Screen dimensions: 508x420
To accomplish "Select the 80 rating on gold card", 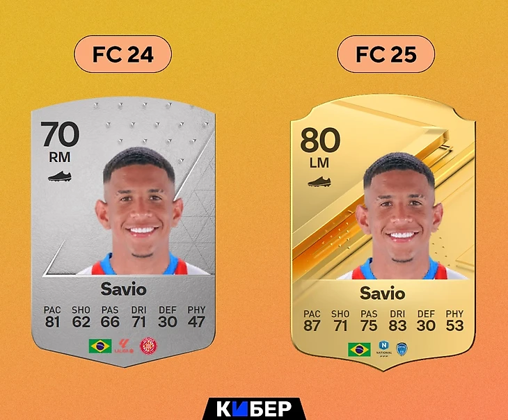I will tap(320, 140).
